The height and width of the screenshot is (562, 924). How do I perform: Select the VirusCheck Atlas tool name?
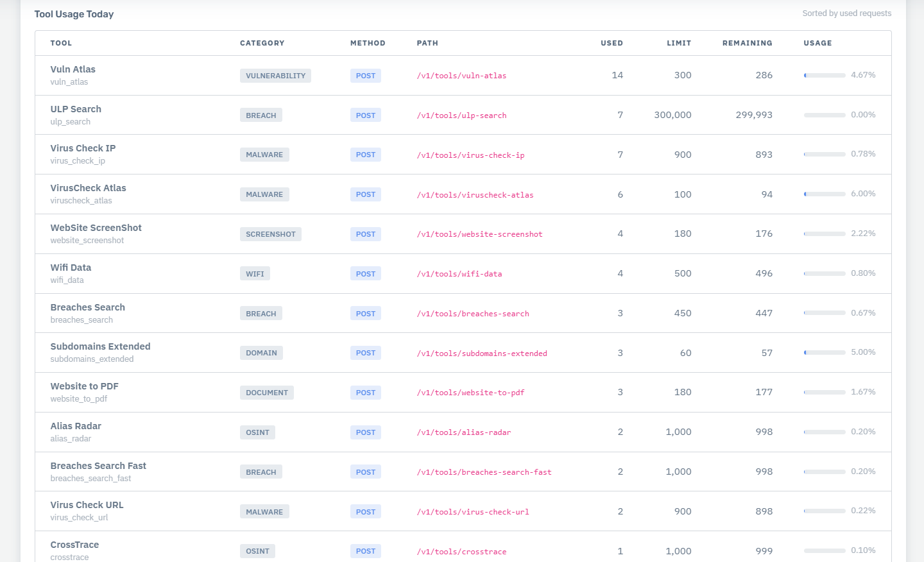coord(88,188)
